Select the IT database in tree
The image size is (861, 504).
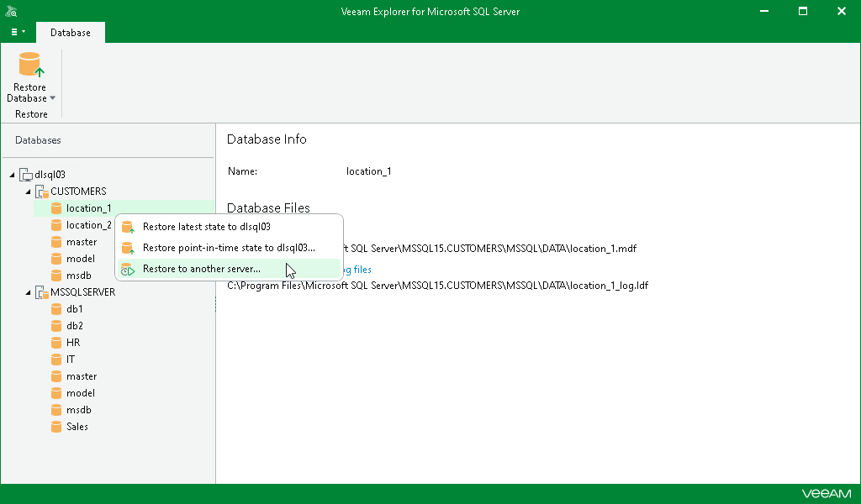pos(71,360)
